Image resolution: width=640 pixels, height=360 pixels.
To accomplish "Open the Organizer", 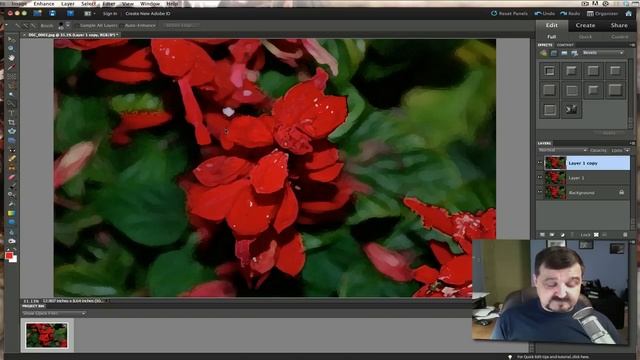I will coord(602,13).
